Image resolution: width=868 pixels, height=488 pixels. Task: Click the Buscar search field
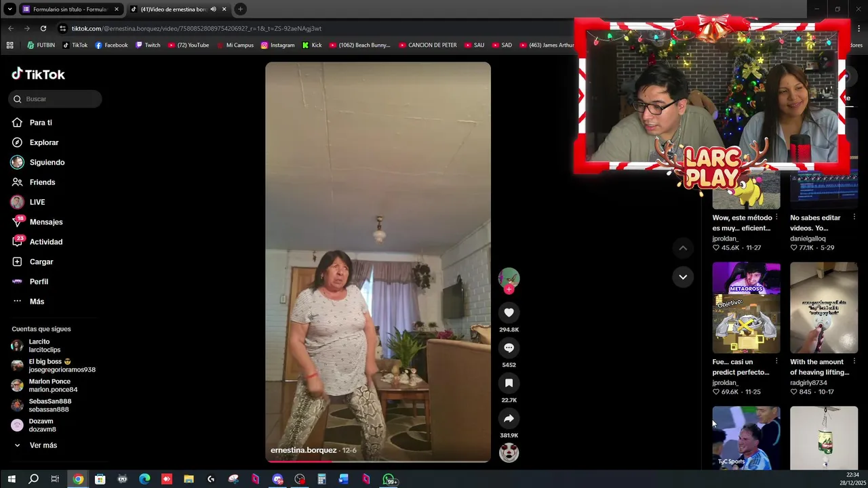[56, 99]
